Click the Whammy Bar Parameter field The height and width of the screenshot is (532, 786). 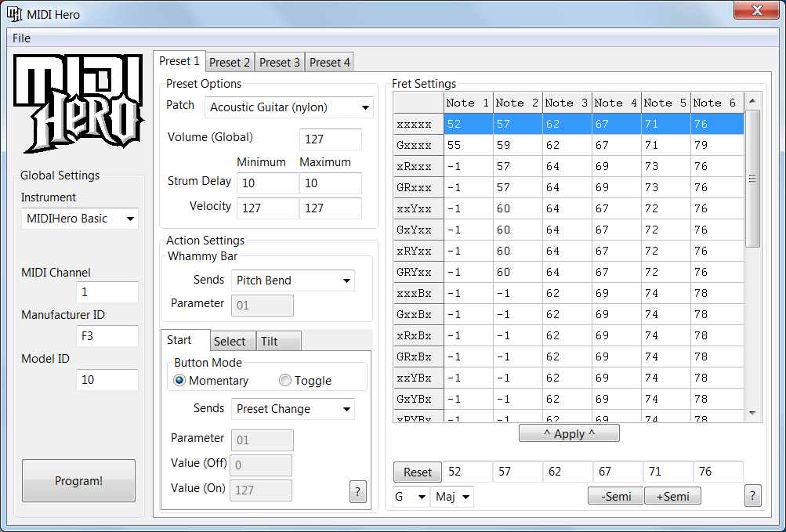coord(263,306)
